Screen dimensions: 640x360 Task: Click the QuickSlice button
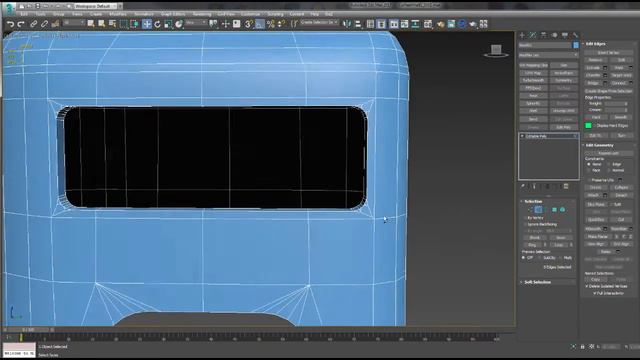(596, 220)
